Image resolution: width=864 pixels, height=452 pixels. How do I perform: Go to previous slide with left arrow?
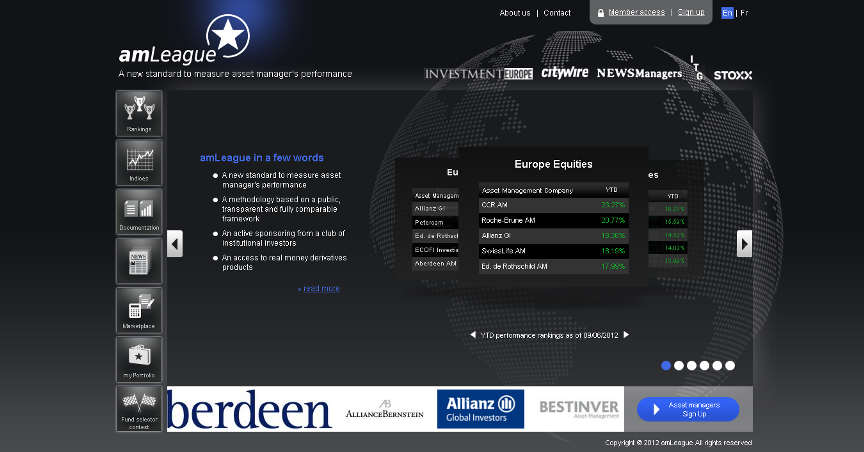[x=175, y=244]
